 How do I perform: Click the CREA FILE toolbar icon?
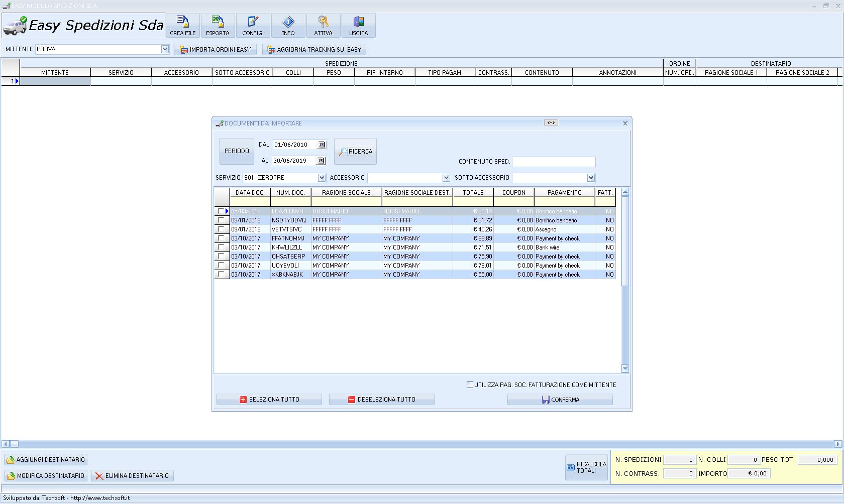[x=183, y=26]
